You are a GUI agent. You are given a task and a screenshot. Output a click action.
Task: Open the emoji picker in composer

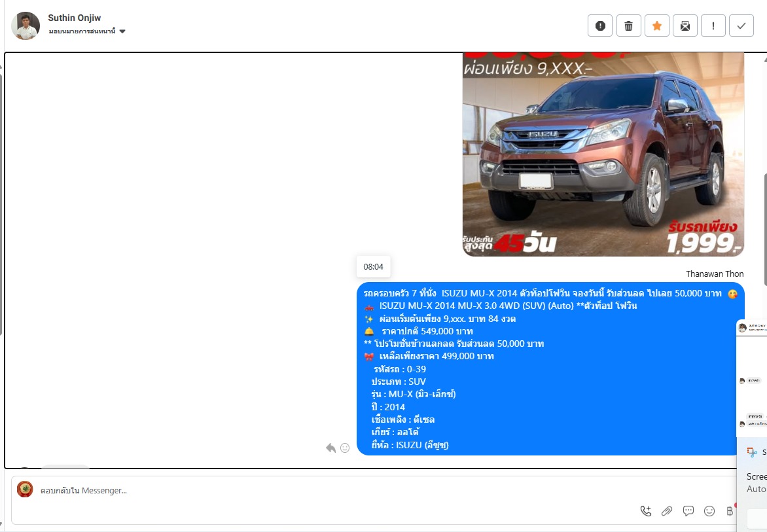click(709, 511)
